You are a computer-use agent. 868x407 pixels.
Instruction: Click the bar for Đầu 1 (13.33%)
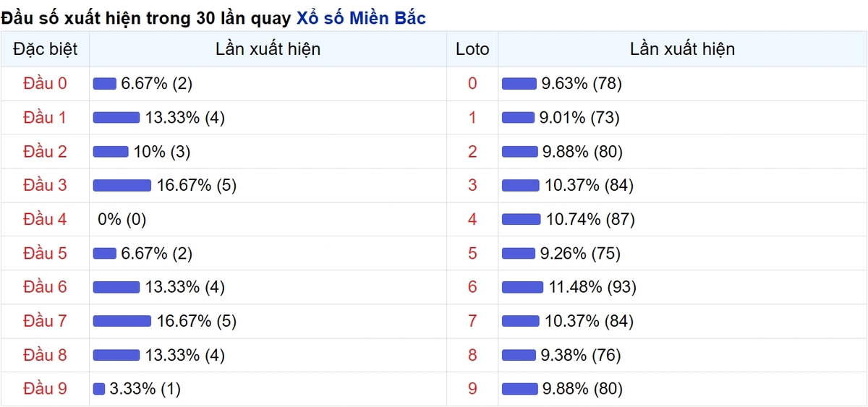coord(116,118)
